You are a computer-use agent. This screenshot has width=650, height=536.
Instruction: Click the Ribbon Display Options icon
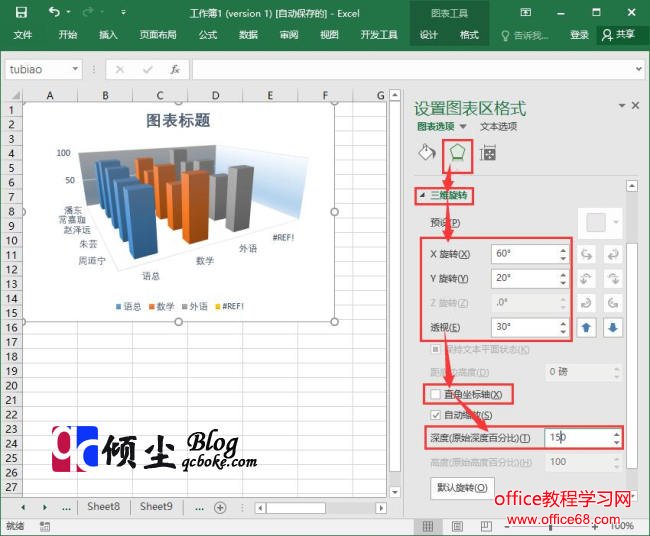526,12
